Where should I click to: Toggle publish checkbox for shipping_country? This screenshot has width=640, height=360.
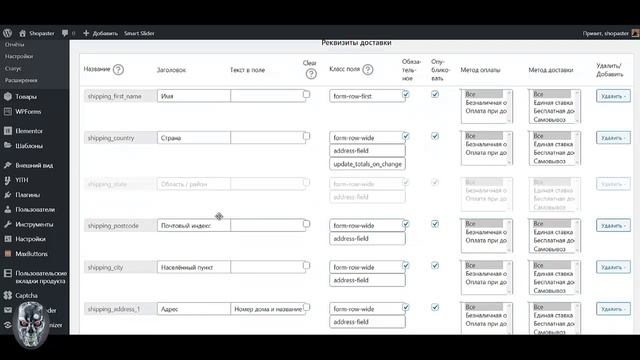[435, 136]
